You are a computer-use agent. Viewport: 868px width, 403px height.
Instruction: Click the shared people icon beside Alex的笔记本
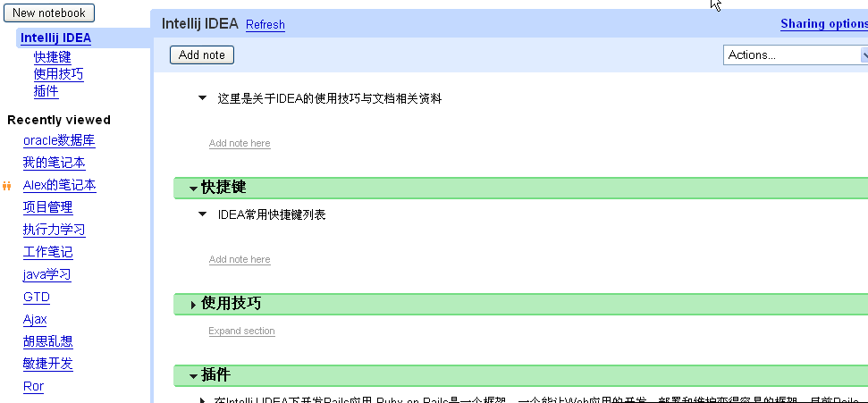pos(6,186)
